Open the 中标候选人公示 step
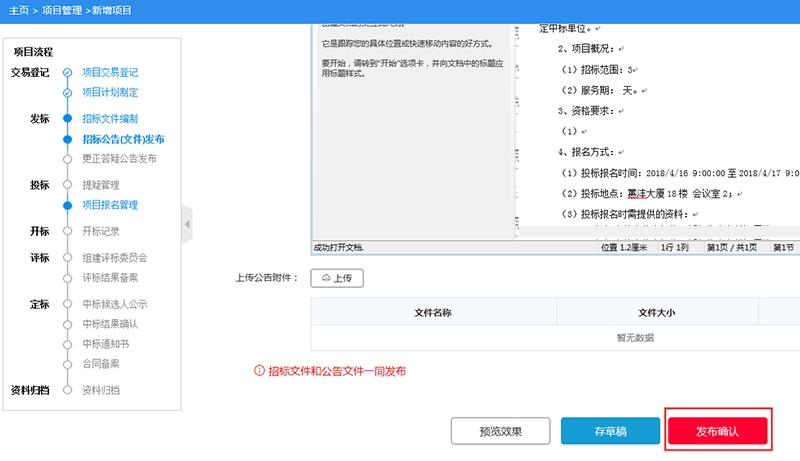Viewport: 800px width, 461px height. [114, 304]
